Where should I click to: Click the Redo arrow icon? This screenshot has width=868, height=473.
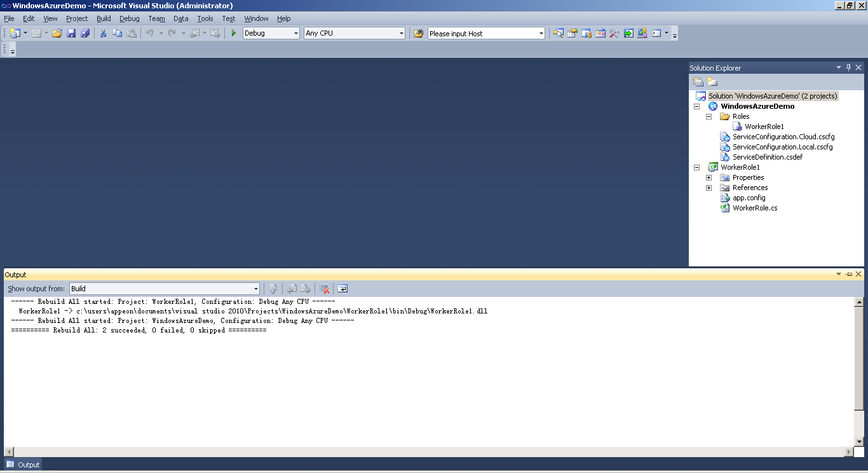pyautogui.click(x=172, y=33)
